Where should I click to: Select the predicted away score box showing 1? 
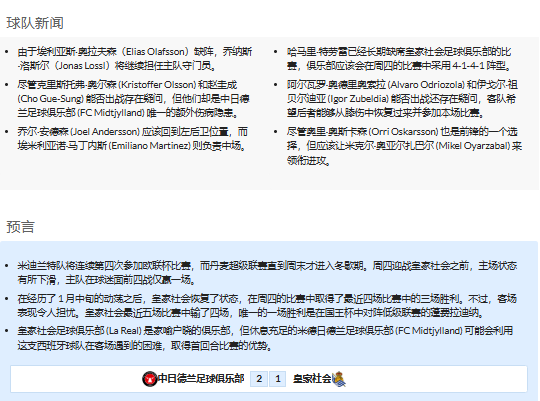click(x=278, y=379)
